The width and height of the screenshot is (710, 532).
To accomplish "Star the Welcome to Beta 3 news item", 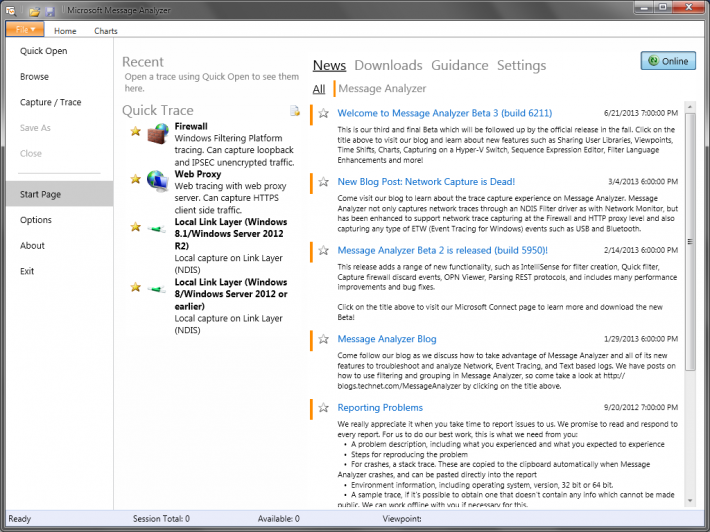I will [x=323, y=113].
